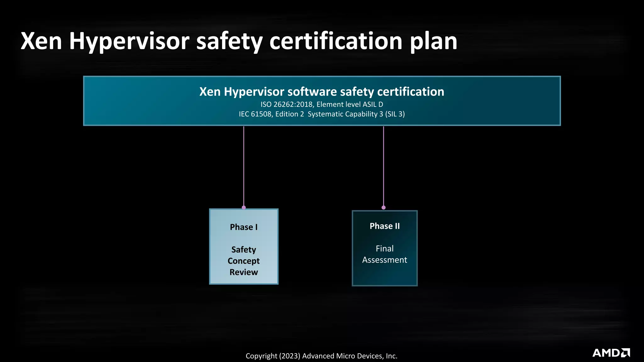Click the 'IEC 61508, Edition 2' SIL 3 line
This screenshot has height=362, width=644.
pyautogui.click(x=322, y=114)
